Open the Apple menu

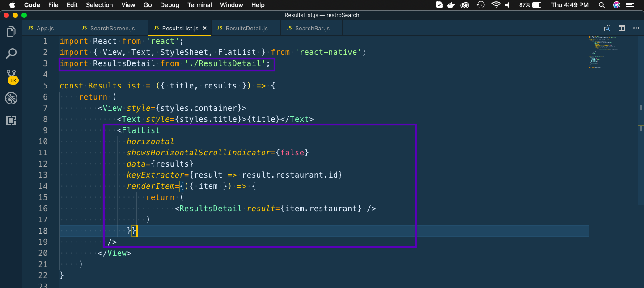12,5
